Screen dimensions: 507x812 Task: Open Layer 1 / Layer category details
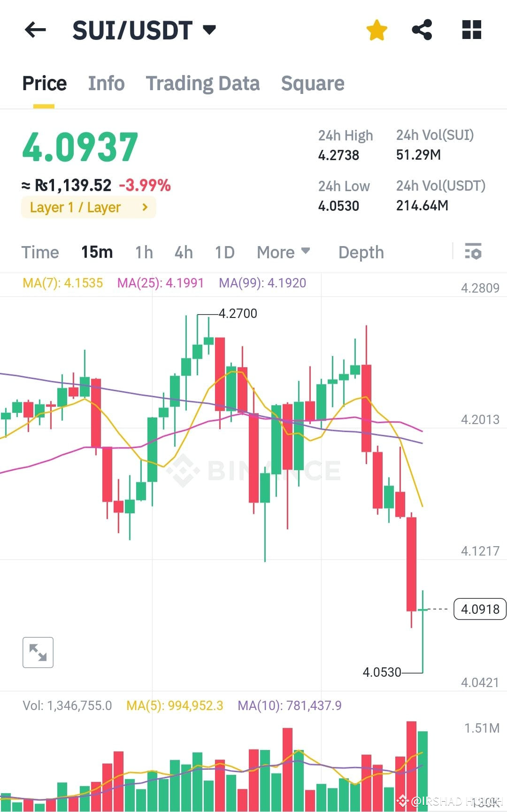point(88,207)
